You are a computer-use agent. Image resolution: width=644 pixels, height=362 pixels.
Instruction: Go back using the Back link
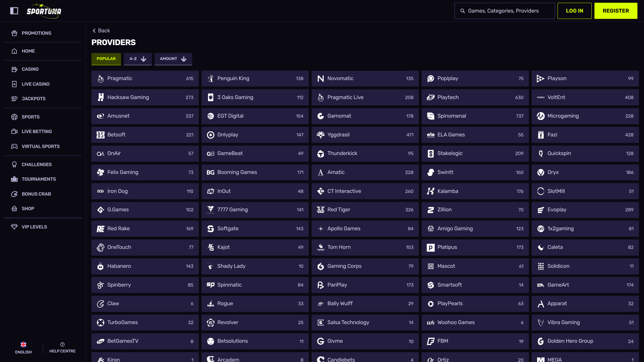click(101, 31)
